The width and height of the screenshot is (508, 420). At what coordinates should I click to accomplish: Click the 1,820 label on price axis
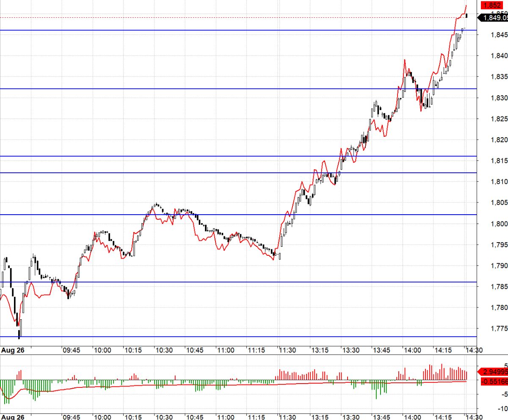498,140
